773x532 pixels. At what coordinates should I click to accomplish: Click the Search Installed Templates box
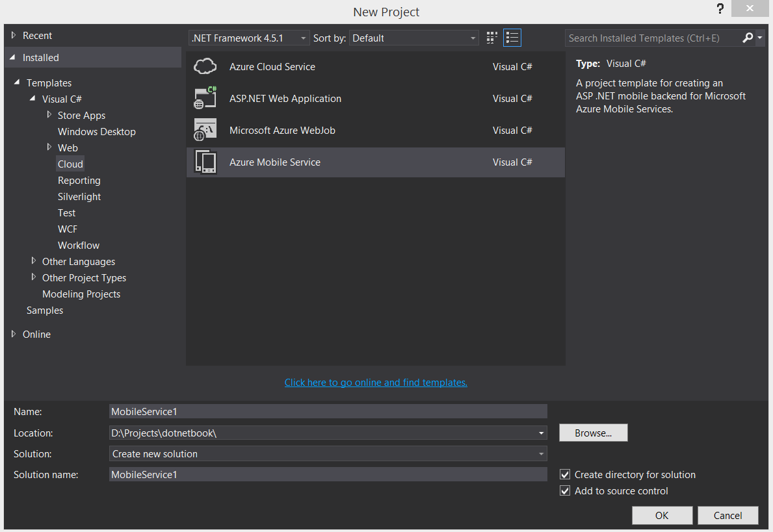653,38
